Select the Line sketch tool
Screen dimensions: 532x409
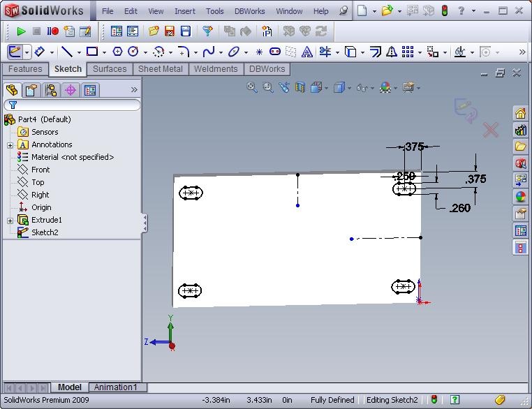(66, 52)
